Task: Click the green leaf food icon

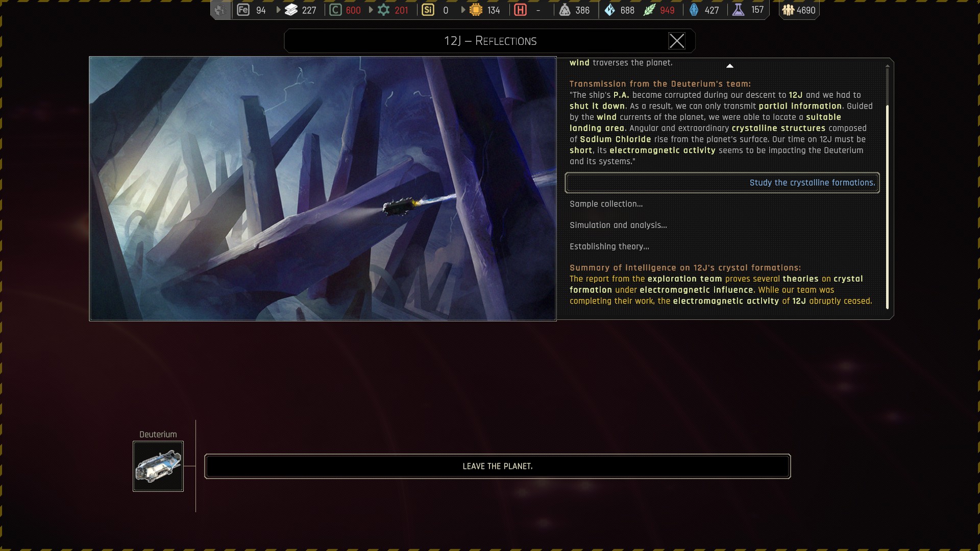Action: (649, 10)
